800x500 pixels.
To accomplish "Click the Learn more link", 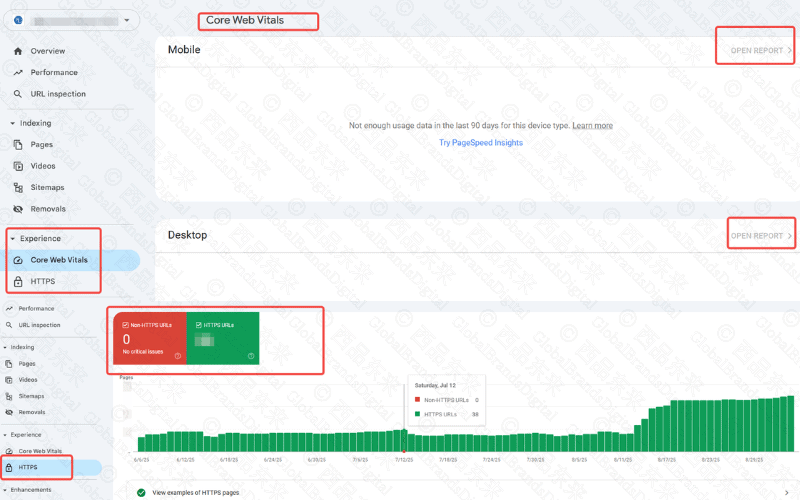I will [x=592, y=126].
